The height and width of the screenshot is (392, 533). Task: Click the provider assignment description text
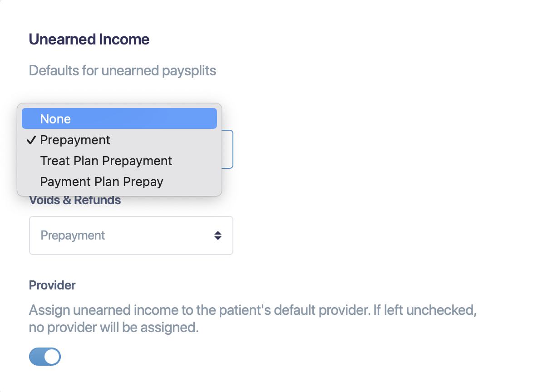tap(252, 318)
